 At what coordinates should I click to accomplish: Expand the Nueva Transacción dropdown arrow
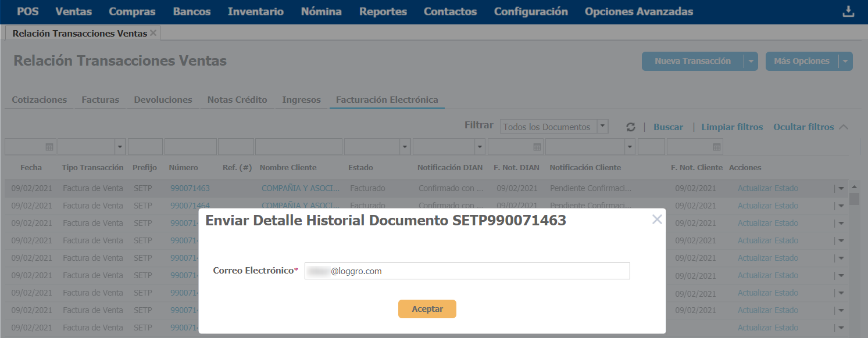tap(751, 61)
